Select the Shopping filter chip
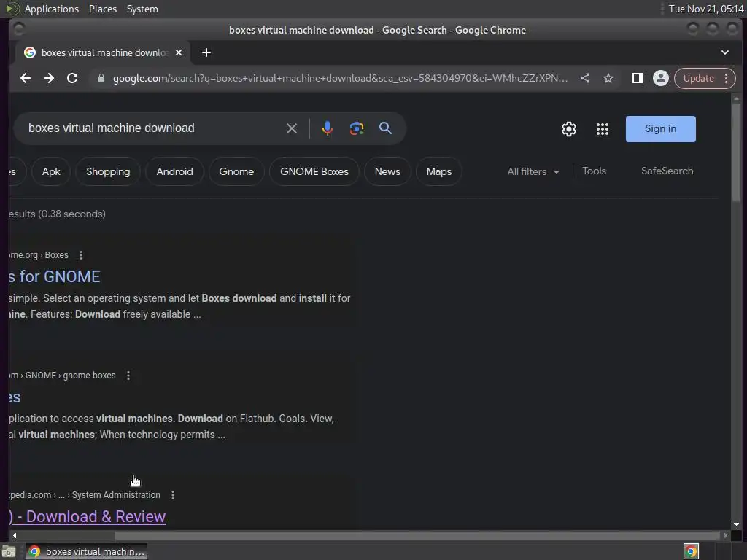The height and width of the screenshot is (560, 747). [x=108, y=171]
